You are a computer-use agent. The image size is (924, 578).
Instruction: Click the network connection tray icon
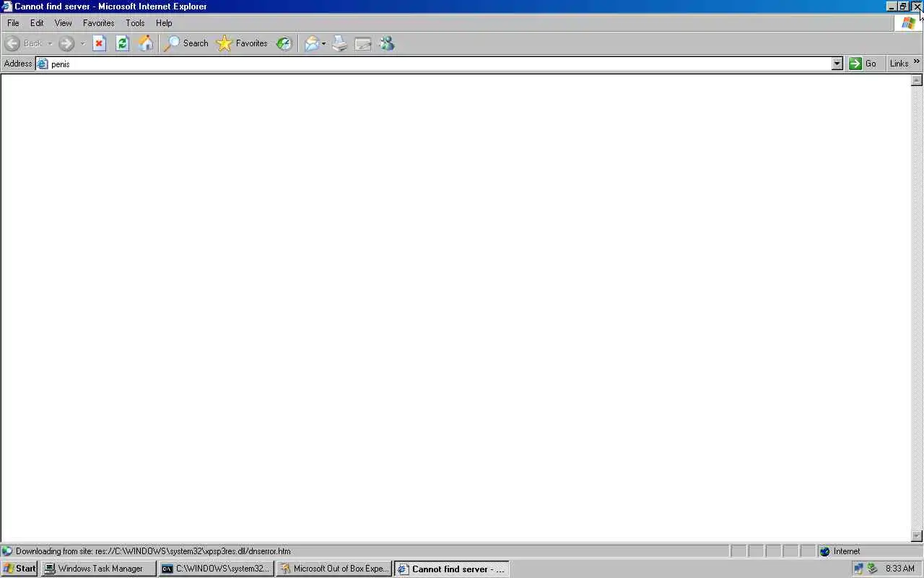point(858,569)
